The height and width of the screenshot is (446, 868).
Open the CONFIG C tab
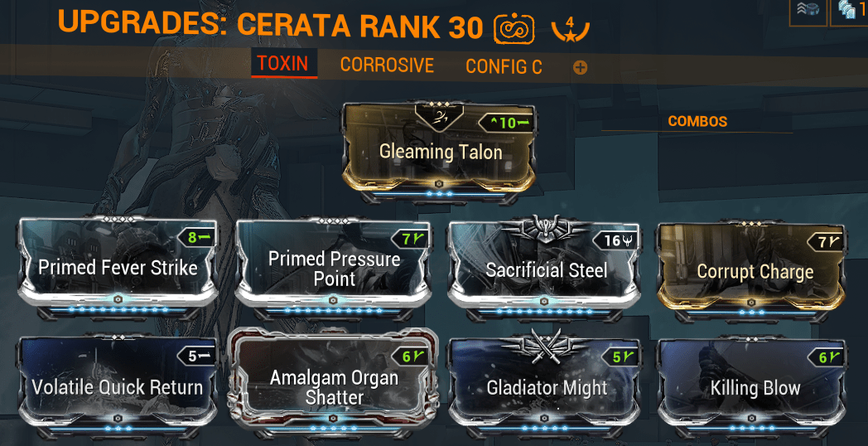pos(504,67)
